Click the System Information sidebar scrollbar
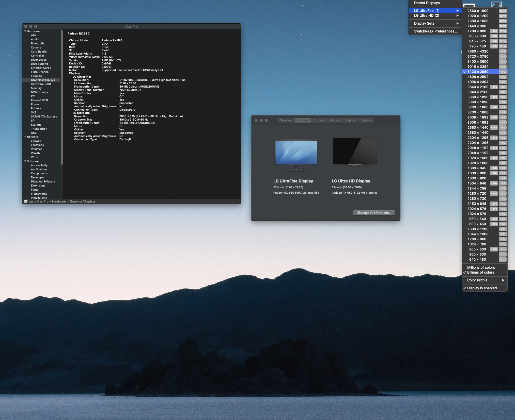This screenshot has height=420, width=515. 61,97
